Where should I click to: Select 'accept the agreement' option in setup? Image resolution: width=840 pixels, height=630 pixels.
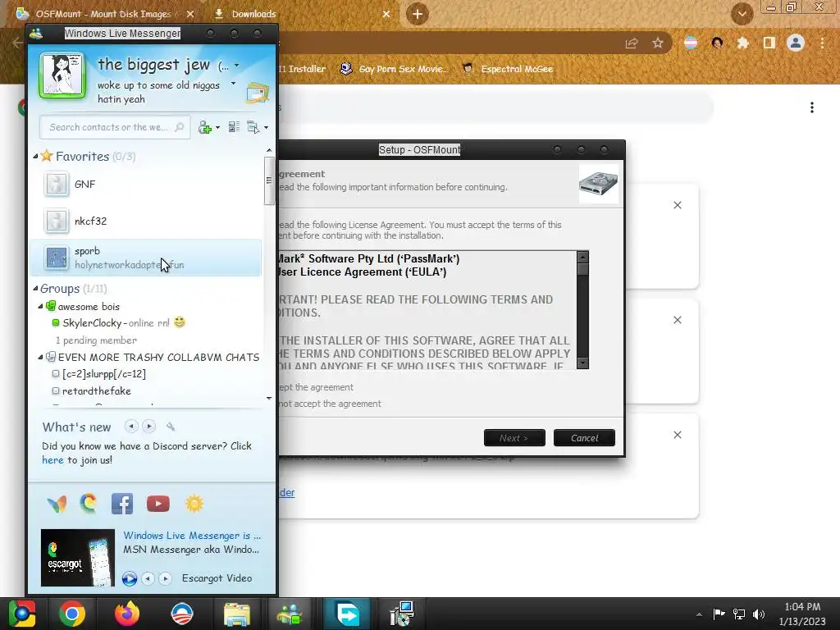pos(316,387)
